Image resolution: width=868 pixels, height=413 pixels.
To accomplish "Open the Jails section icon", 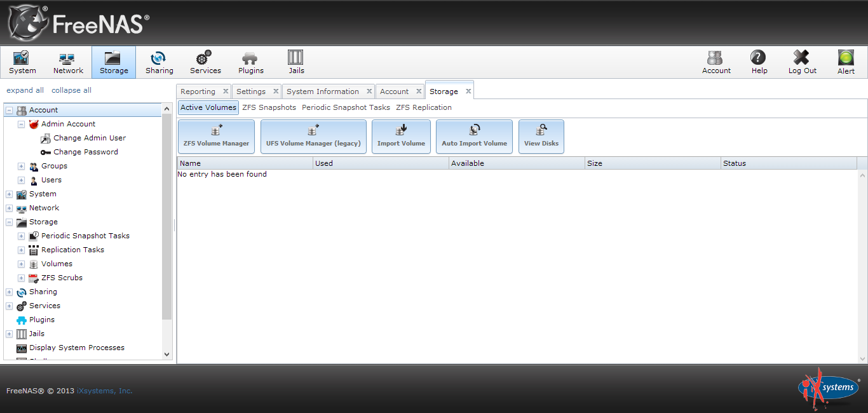I will tap(295, 62).
